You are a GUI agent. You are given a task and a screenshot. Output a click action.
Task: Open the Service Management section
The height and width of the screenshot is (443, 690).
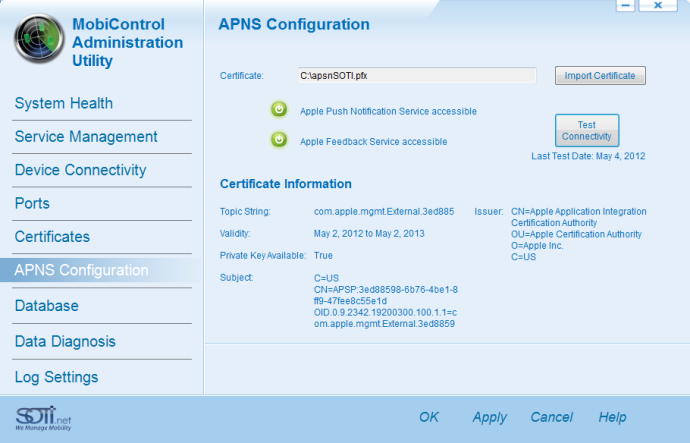[x=86, y=137]
